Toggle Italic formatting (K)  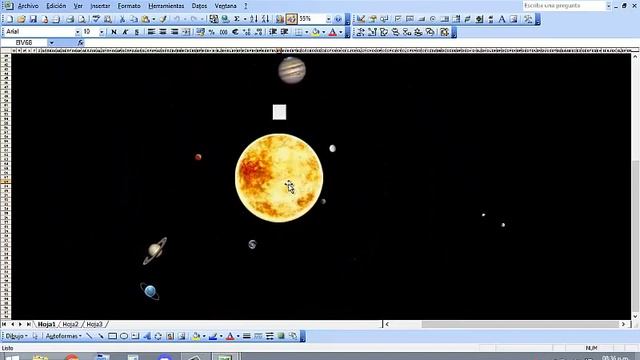[x=125, y=32]
